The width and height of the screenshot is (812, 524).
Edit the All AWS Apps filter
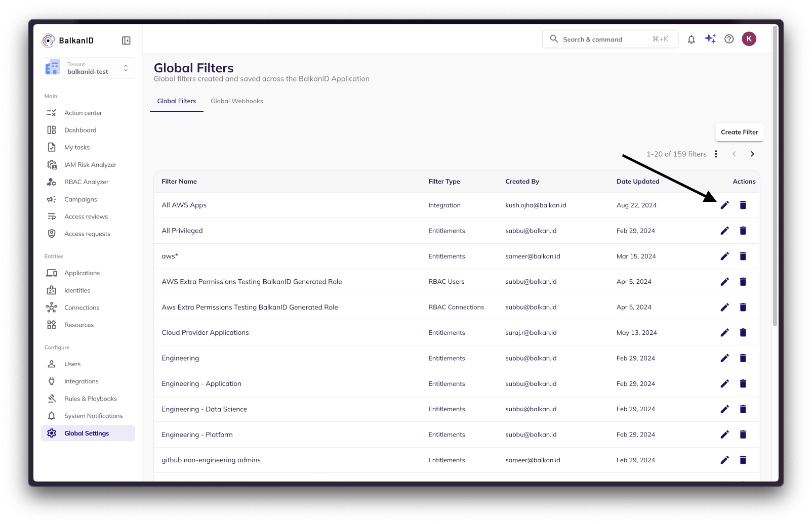pos(724,205)
